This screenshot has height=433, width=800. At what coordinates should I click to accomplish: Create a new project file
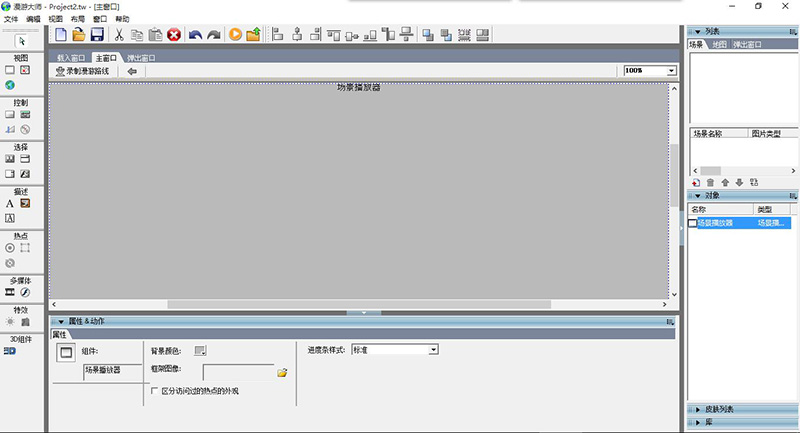click(x=61, y=35)
